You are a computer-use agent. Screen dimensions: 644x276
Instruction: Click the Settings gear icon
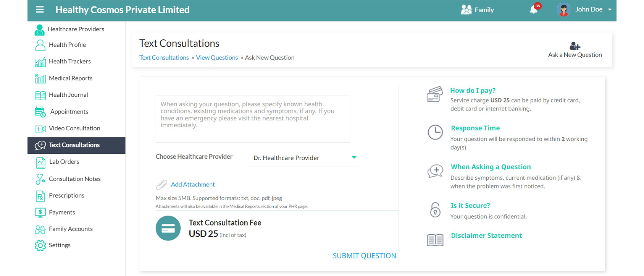(x=40, y=245)
